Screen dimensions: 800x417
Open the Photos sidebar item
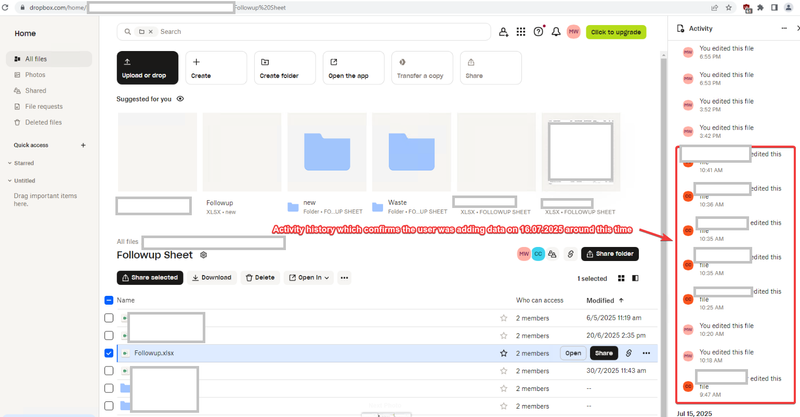click(35, 75)
